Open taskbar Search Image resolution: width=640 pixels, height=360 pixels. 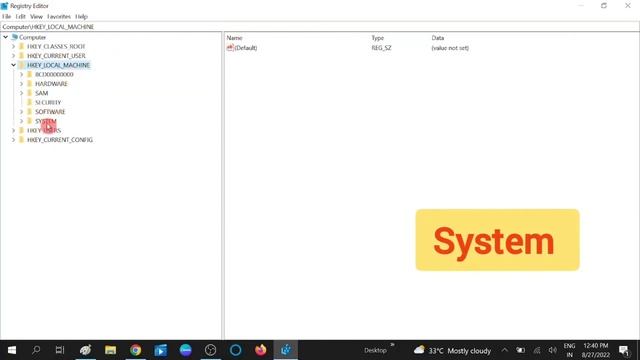pos(36,350)
